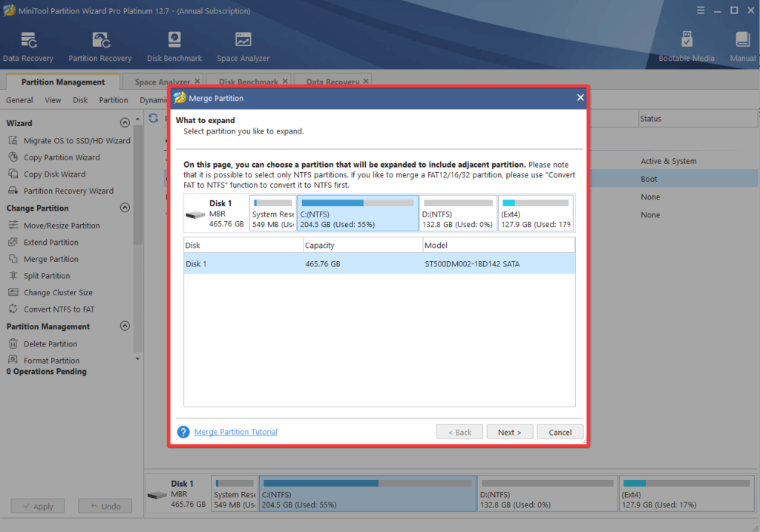The width and height of the screenshot is (760, 532).
Task: Select D:(NTFS) partition in dialog
Action: pyautogui.click(x=458, y=213)
